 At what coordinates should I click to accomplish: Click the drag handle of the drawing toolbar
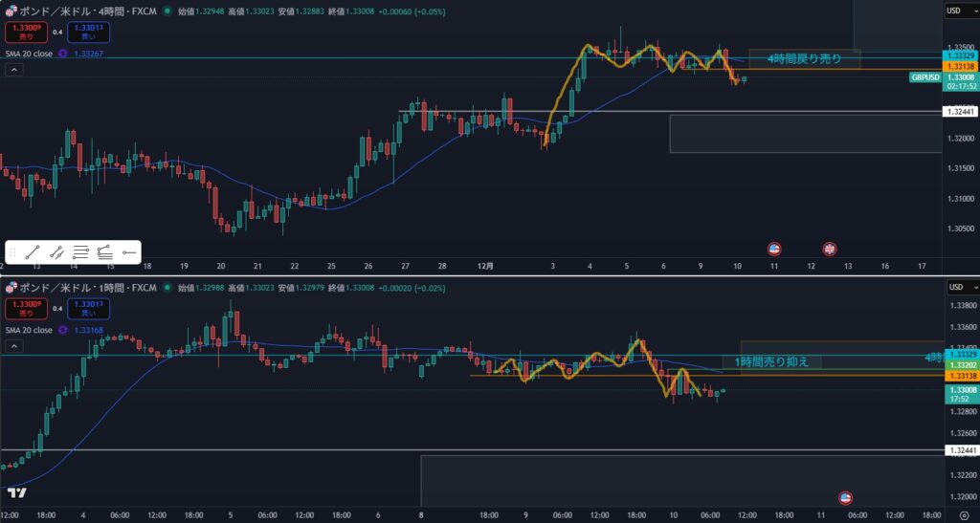pos(13,252)
